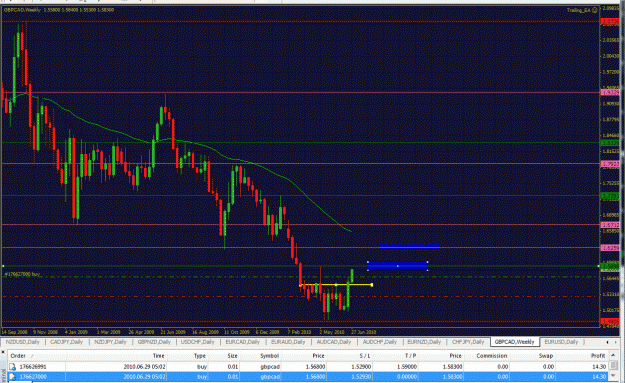Click the 1.52900 stop loss value
625x383 pixels.
(x=361, y=367)
